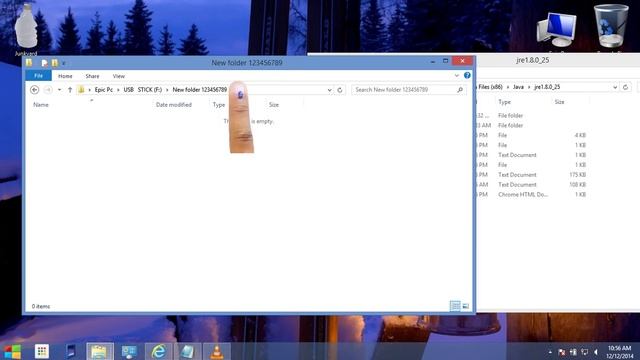Switch to Large icons view in status bar
This screenshot has height=360, width=640.
coord(466,306)
